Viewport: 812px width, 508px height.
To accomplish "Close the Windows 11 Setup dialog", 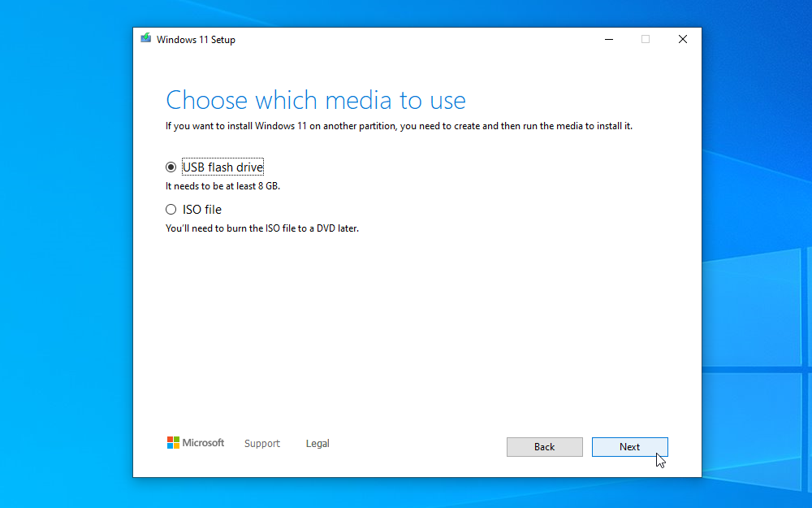I will click(x=683, y=39).
